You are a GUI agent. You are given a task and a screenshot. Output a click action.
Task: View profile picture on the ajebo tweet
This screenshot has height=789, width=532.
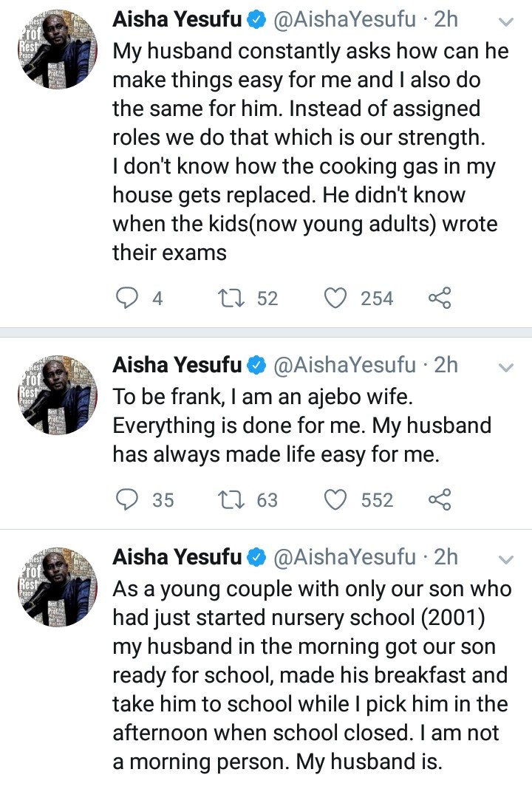point(58,394)
